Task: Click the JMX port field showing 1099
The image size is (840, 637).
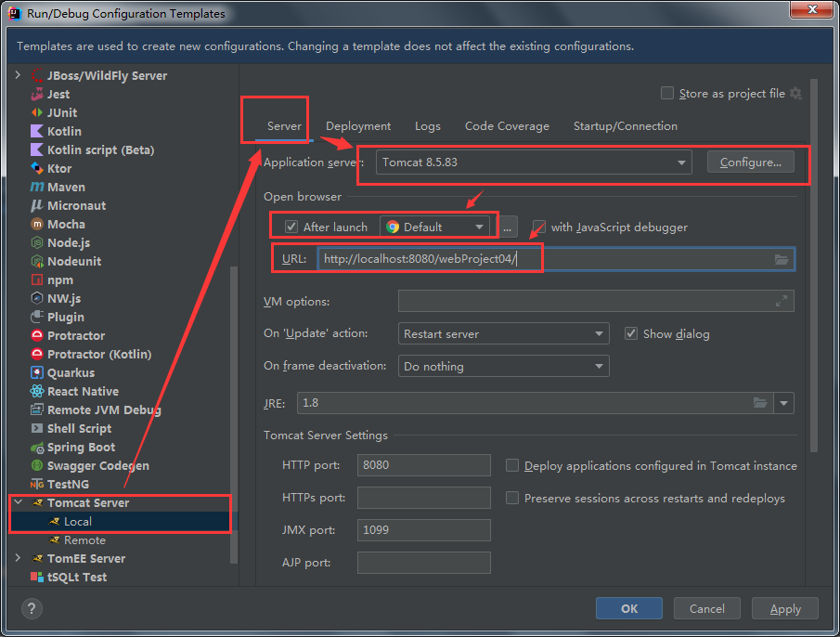Action: point(424,530)
